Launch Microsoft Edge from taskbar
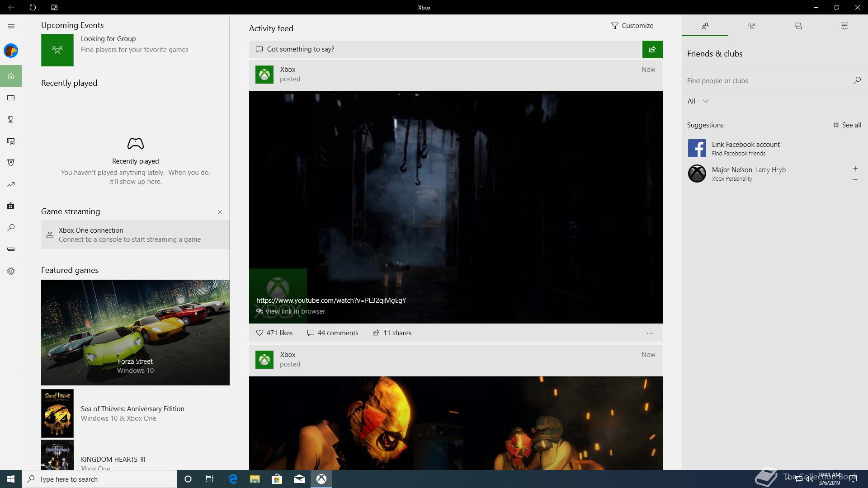Image resolution: width=868 pixels, height=488 pixels. point(233,479)
